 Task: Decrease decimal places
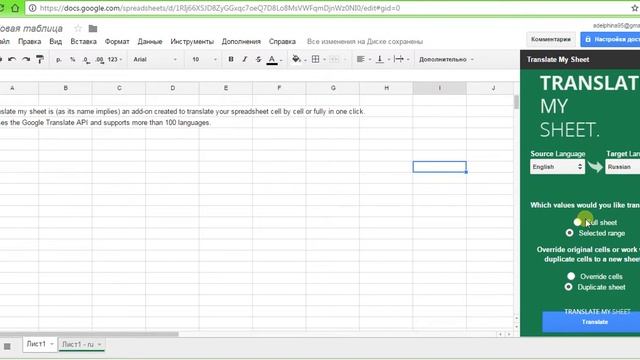(86, 60)
